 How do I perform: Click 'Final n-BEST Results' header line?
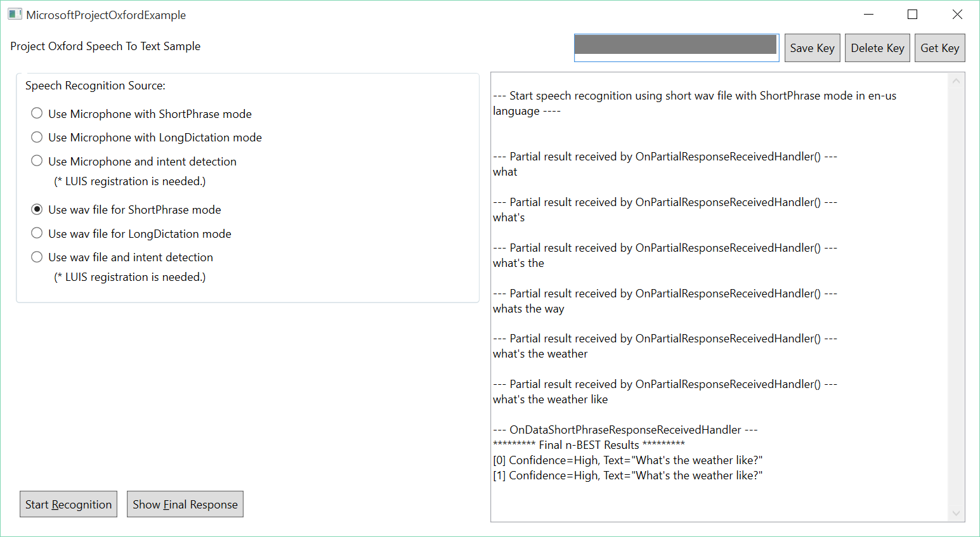pos(589,445)
